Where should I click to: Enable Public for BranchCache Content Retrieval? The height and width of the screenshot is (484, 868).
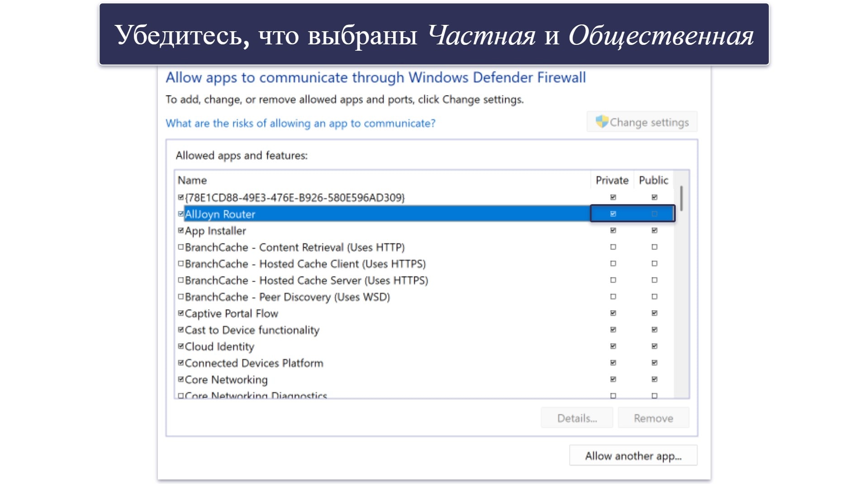pyautogui.click(x=654, y=247)
